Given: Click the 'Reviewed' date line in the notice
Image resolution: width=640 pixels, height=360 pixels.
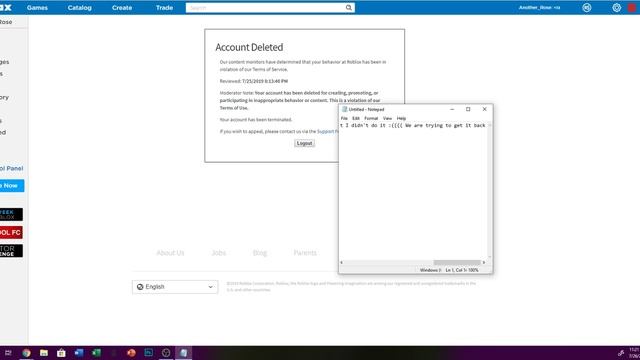Looking at the screenshot, I should click(254, 81).
